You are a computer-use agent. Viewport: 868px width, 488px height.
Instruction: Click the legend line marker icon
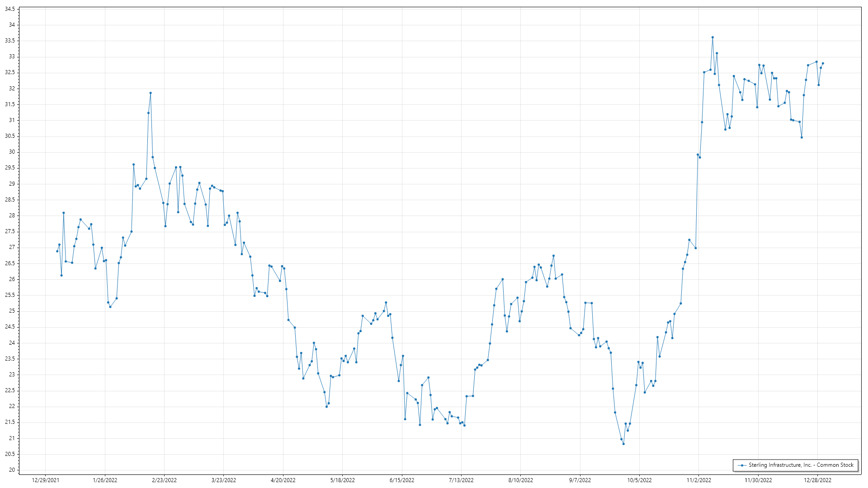click(x=742, y=465)
